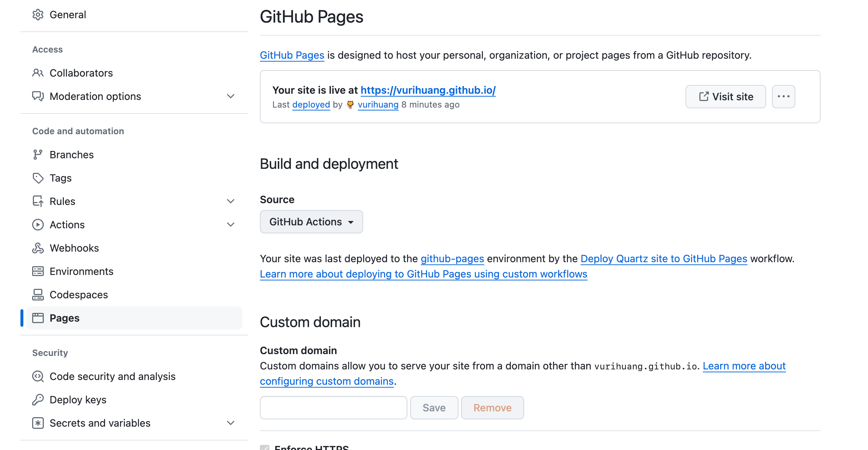Toggle the Enforce HTTPS checkbox

(265, 447)
